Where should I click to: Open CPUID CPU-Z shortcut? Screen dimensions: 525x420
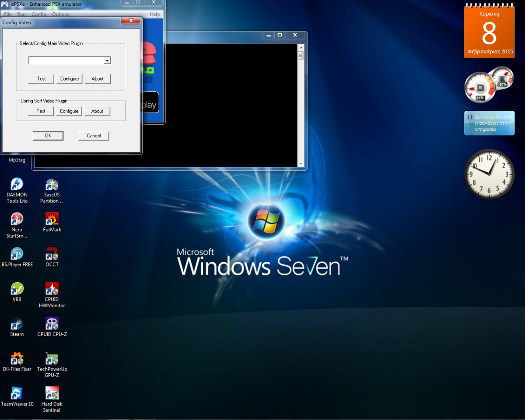pos(52,327)
